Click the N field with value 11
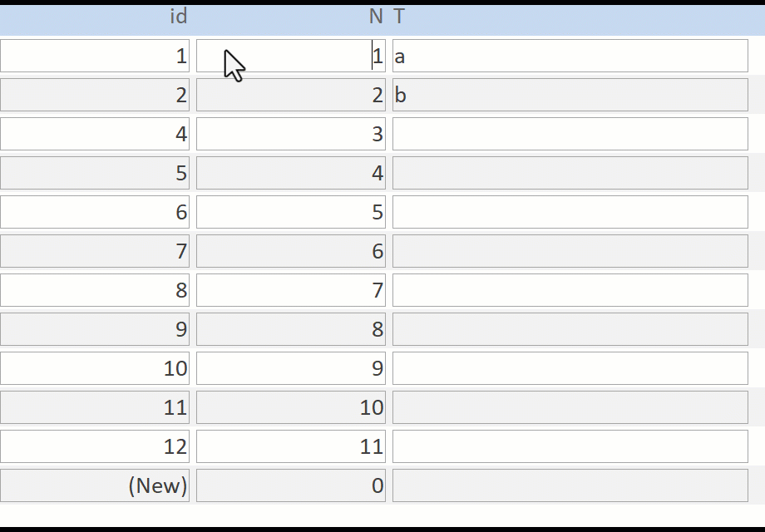Screen dimensions: 765x532 point(290,446)
